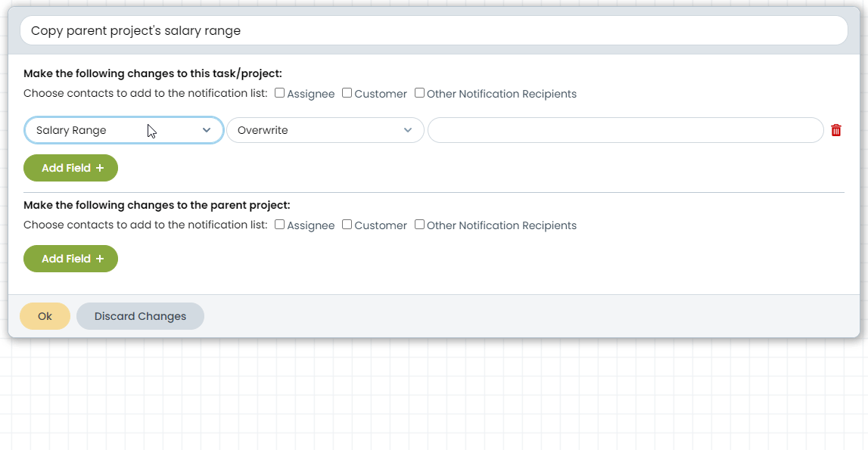868x450 pixels.
Task: Click the chevron arrow on the Overwrite dropdown
Action: click(x=408, y=130)
